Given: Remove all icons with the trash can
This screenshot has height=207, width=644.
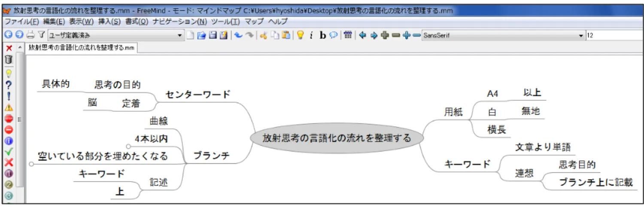Looking at the screenshot, I should coord(9,59).
